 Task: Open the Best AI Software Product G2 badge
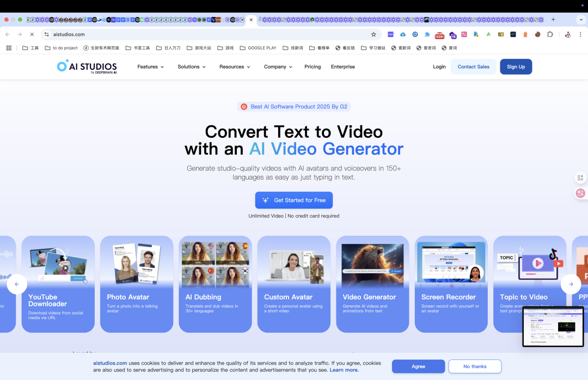(294, 107)
